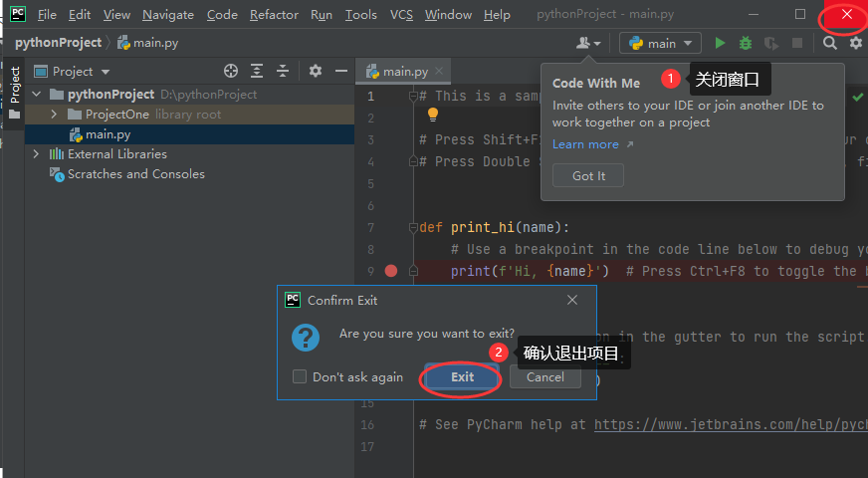Click the locate/select opened file icon
This screenshot has width=868, height=478.
click(231, 71)
